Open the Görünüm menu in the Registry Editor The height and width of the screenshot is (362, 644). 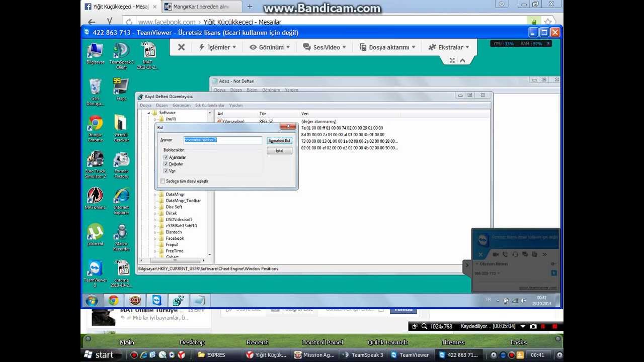pos(182,106)
